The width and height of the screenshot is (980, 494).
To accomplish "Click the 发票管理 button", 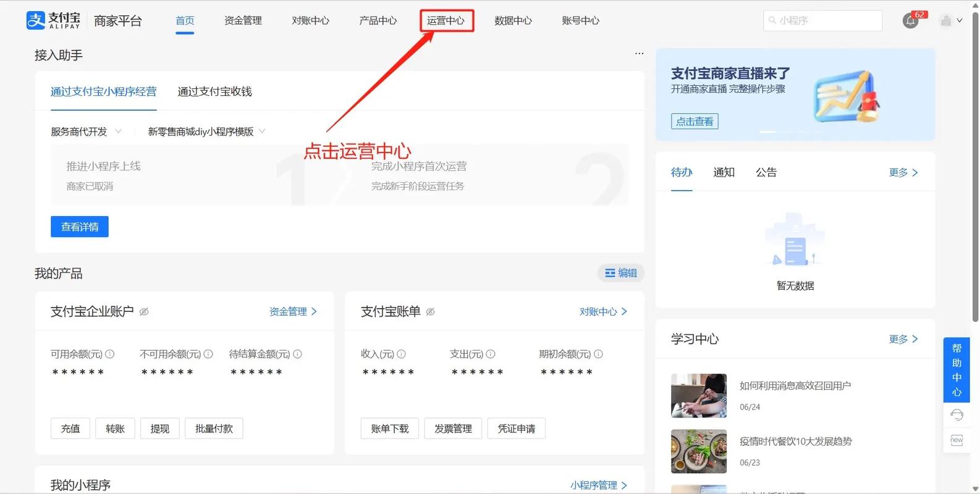I will point(453,429).
